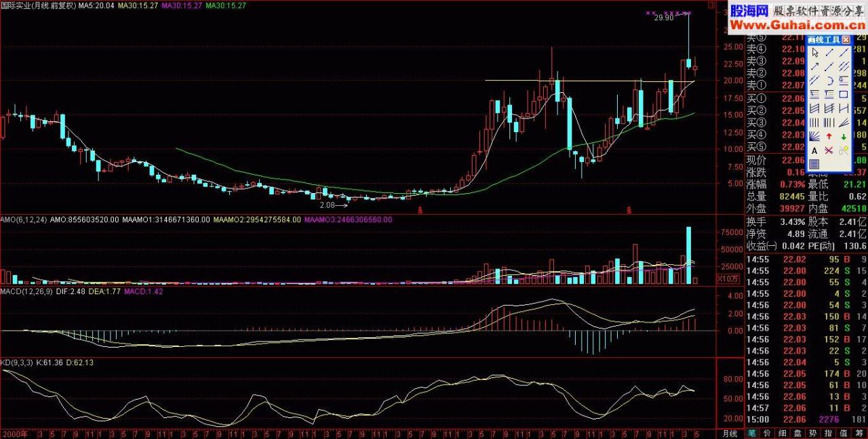The image size is (868, 439).
Task: Select the yellow horizontal line at 20.00
Action: click(x=589, y=81)
